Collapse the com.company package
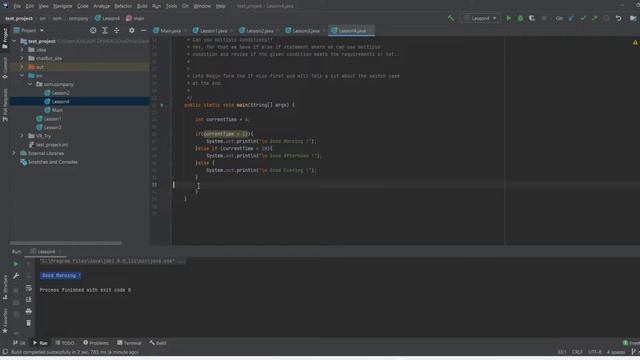640x360 pixels. click(x=30, y=84)
